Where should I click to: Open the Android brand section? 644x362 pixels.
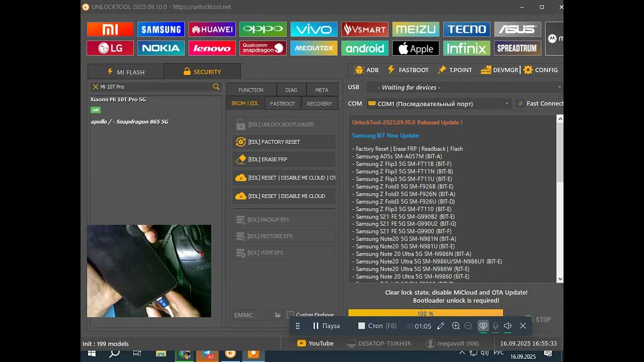pos(365,48)
